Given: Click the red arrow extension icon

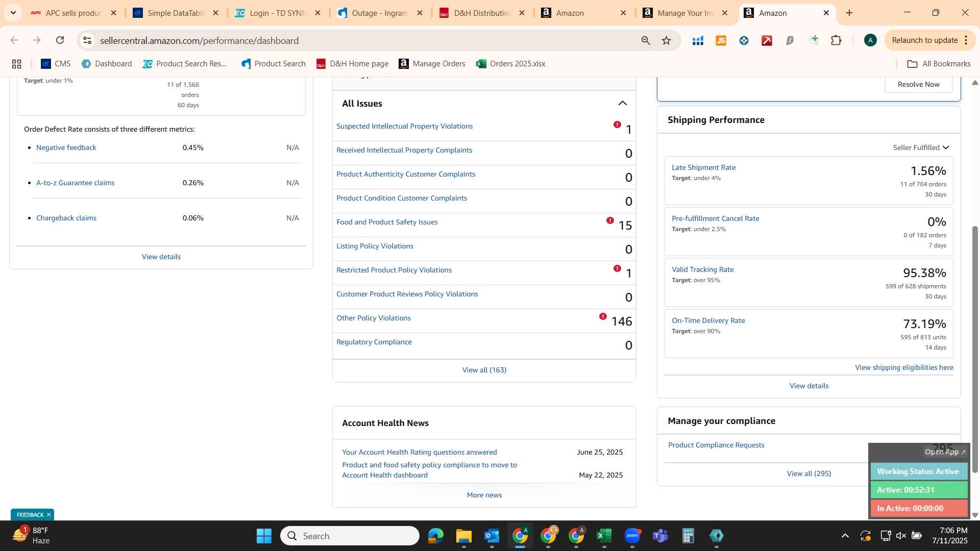Looking at the screenshot, I should [767, 40].
